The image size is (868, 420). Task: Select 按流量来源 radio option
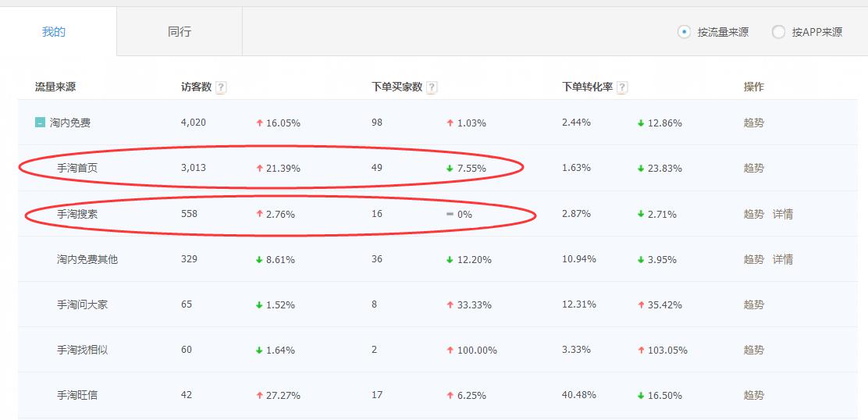[x=685, y=32]
